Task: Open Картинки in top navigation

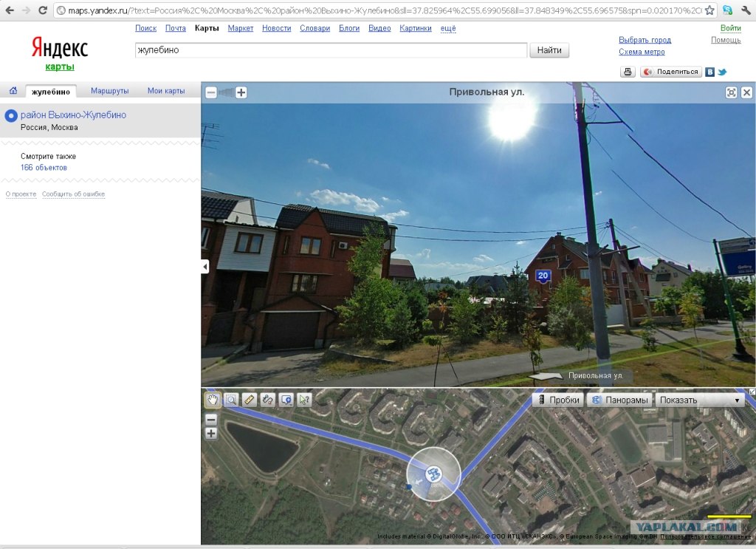Action: pyautogui.click(x=416, y=29)
